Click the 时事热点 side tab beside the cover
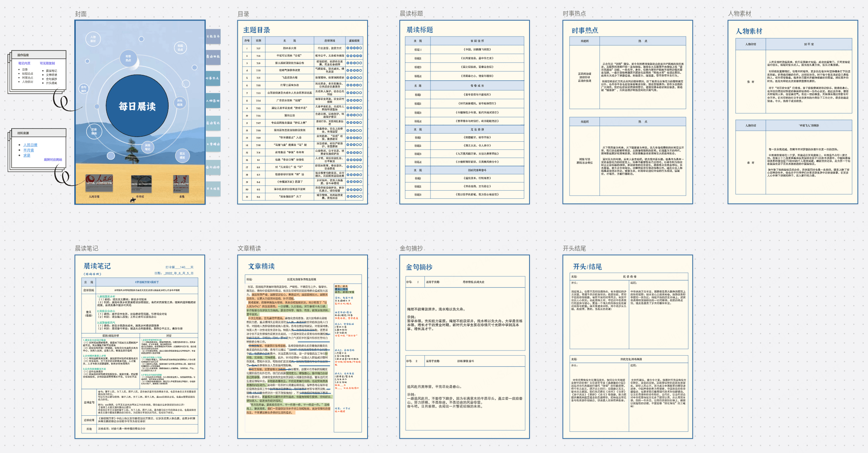The image size is (868, 453). (213, 78)
